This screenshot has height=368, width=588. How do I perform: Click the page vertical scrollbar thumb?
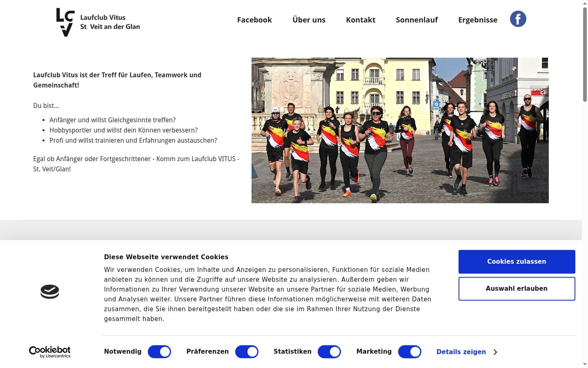click(x=585, y=54)
